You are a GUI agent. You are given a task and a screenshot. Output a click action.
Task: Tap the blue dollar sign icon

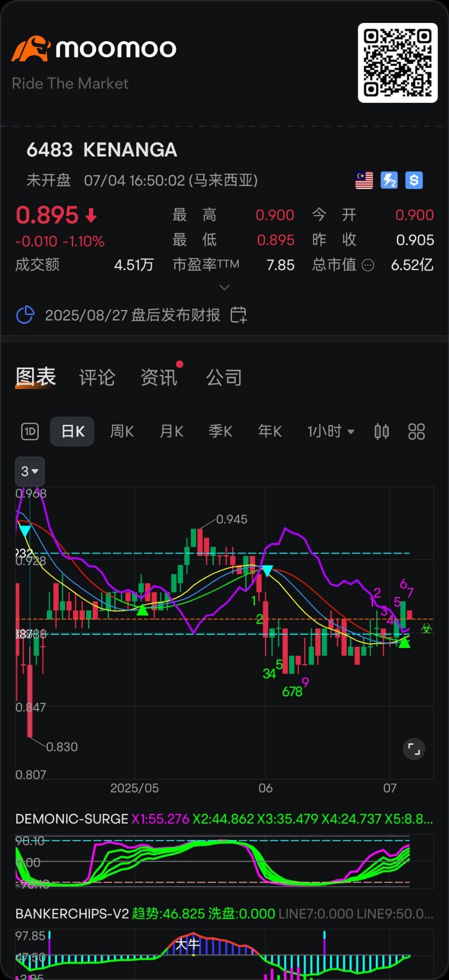pyautogui.click(x=414, y=180)
